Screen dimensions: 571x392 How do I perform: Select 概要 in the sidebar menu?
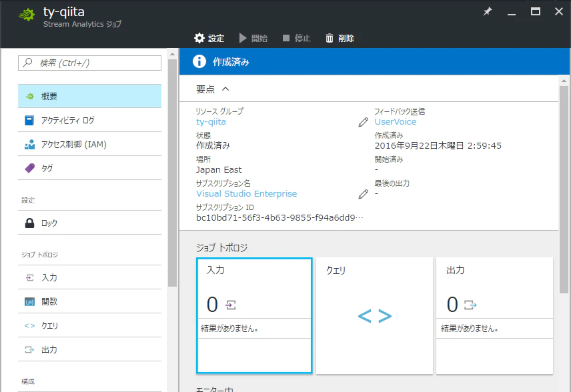click(89, 96)
